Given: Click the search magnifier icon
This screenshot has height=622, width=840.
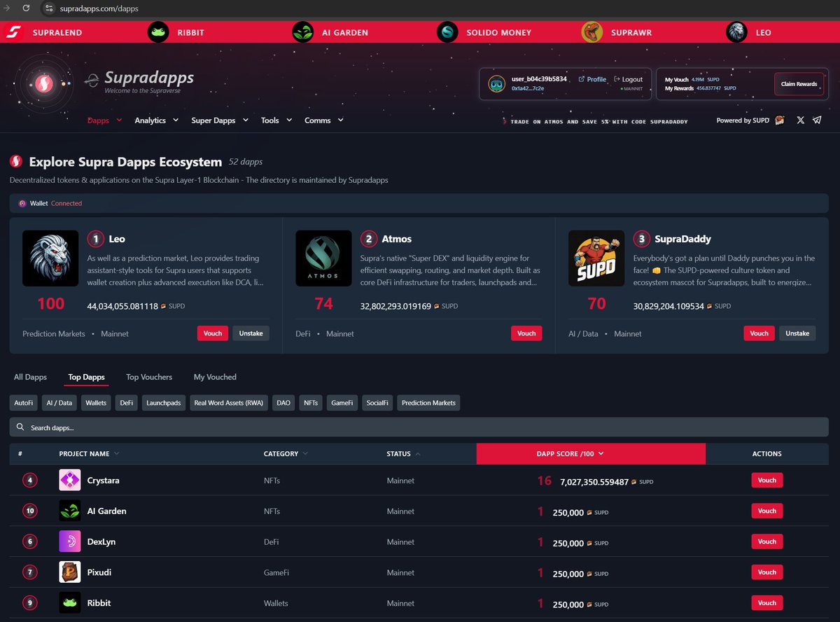Looking at the screenshot, I should 20,427.
